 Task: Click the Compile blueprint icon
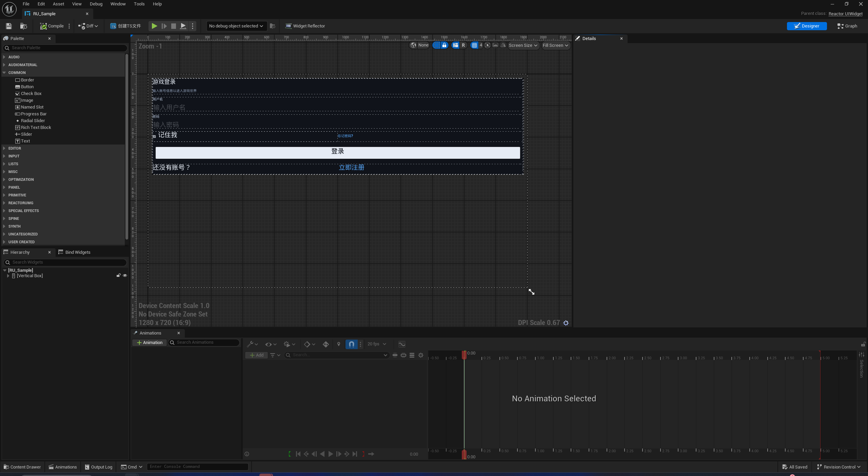(x=43, y=26)
